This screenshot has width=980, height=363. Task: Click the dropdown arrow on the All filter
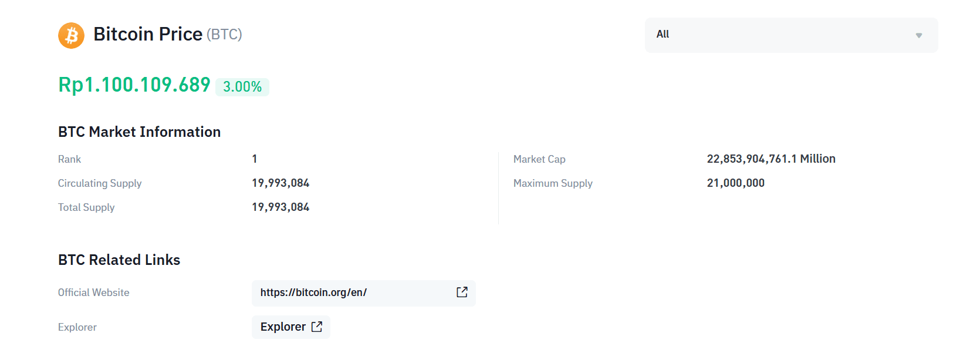918,35
